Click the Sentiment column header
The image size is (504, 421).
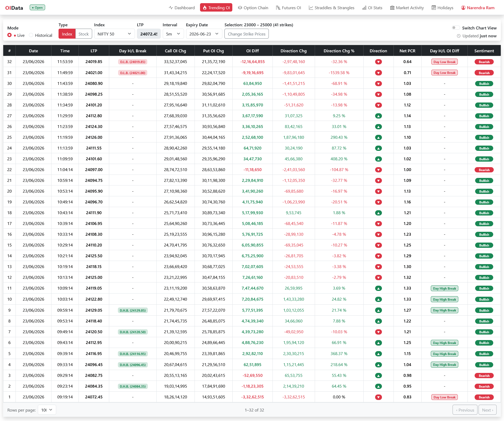(x=484, y=51)
